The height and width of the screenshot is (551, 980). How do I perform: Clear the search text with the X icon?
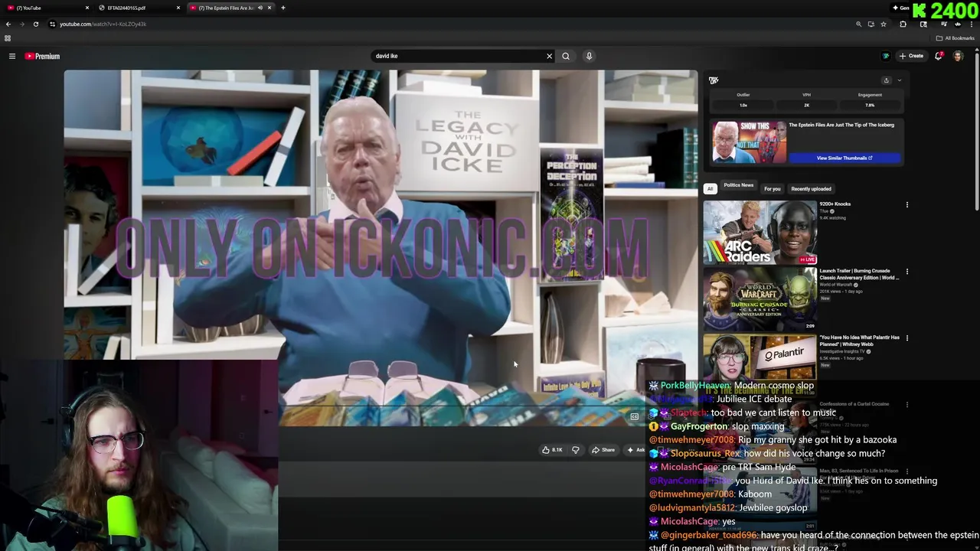(x=549, y=56)
